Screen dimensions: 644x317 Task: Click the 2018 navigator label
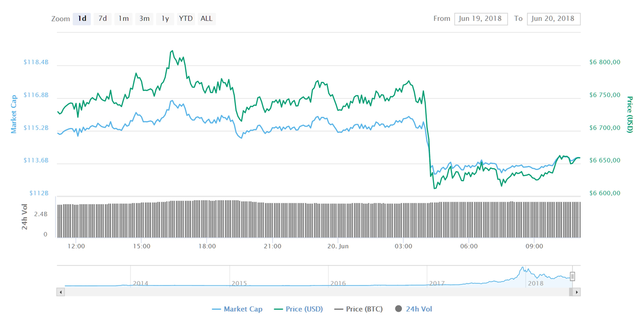[535, 283]
